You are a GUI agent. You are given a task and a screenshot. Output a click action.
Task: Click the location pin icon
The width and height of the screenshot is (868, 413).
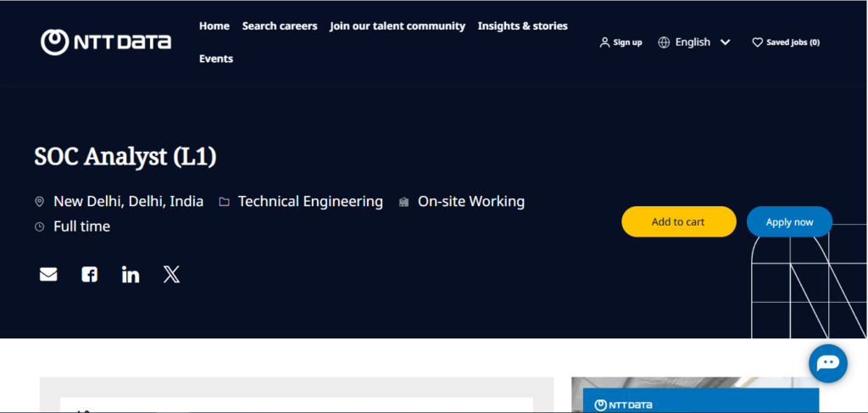39,202
